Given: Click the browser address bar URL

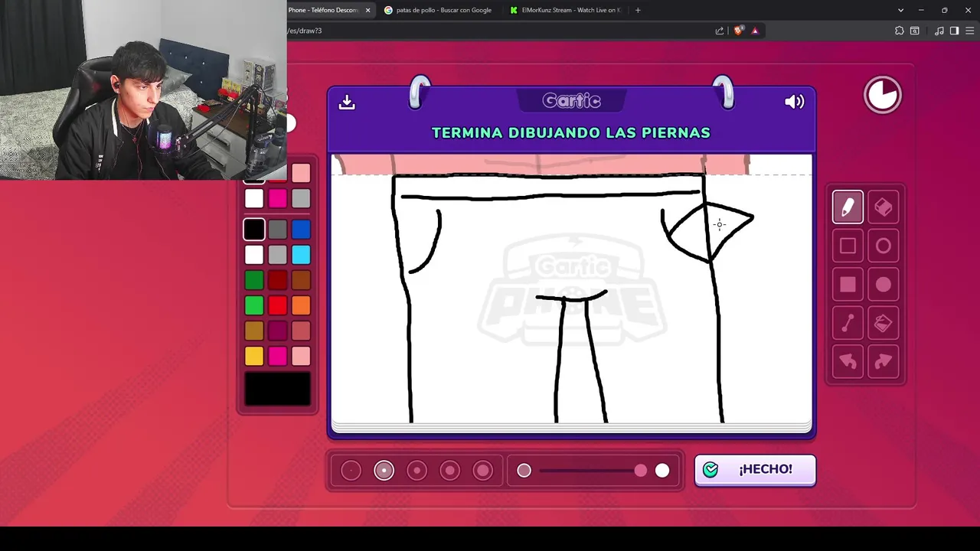Looking at the screenshot, I should click(305, 31).
